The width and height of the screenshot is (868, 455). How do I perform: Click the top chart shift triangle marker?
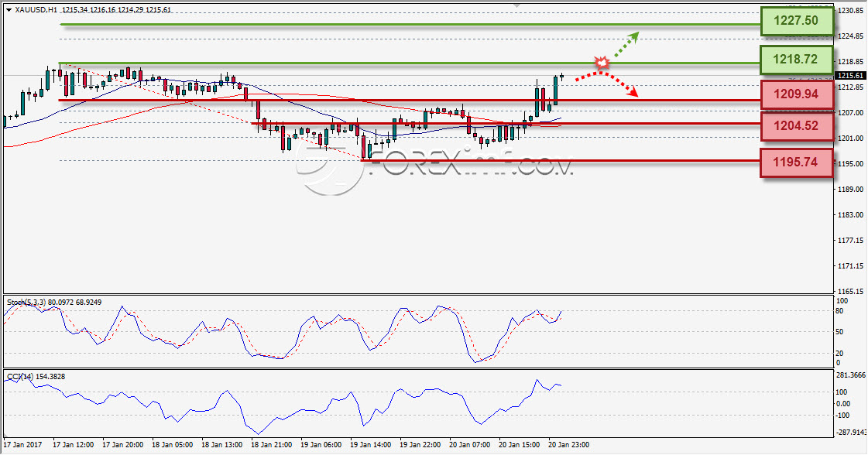(516, 5)
